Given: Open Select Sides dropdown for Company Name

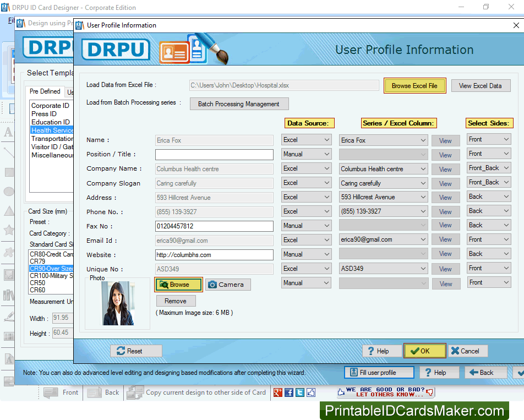Looking at the screenshot, I should 489,168.
